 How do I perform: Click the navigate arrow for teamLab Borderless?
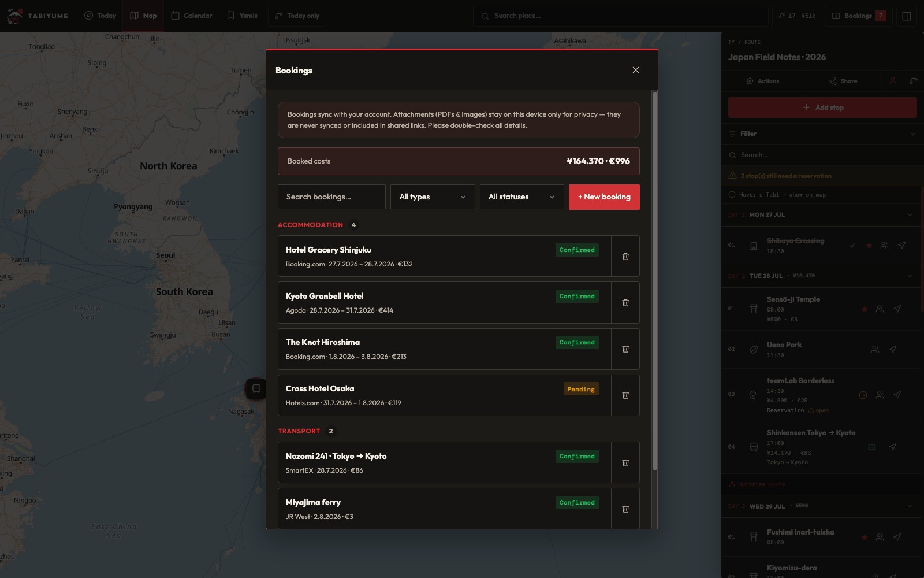(897, 395)
